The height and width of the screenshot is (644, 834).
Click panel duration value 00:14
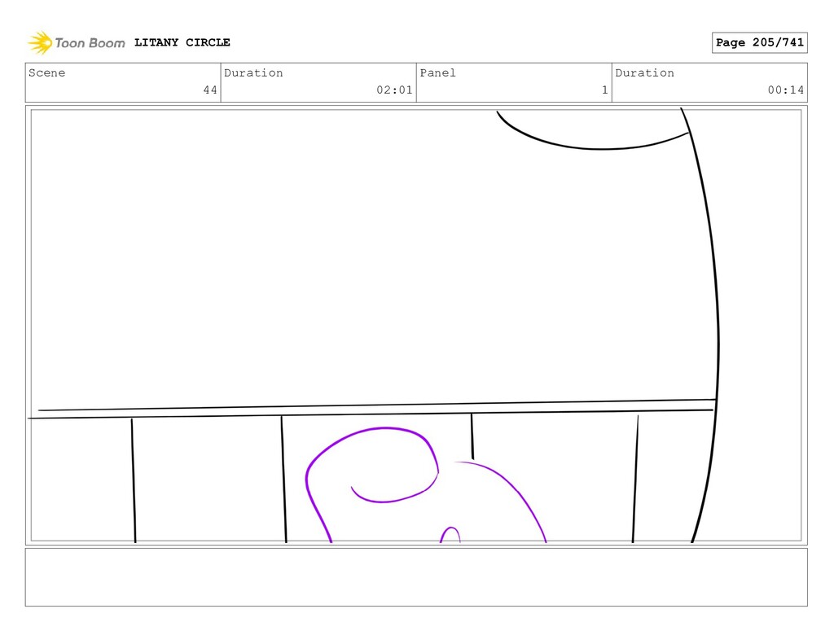coord(786,90)
